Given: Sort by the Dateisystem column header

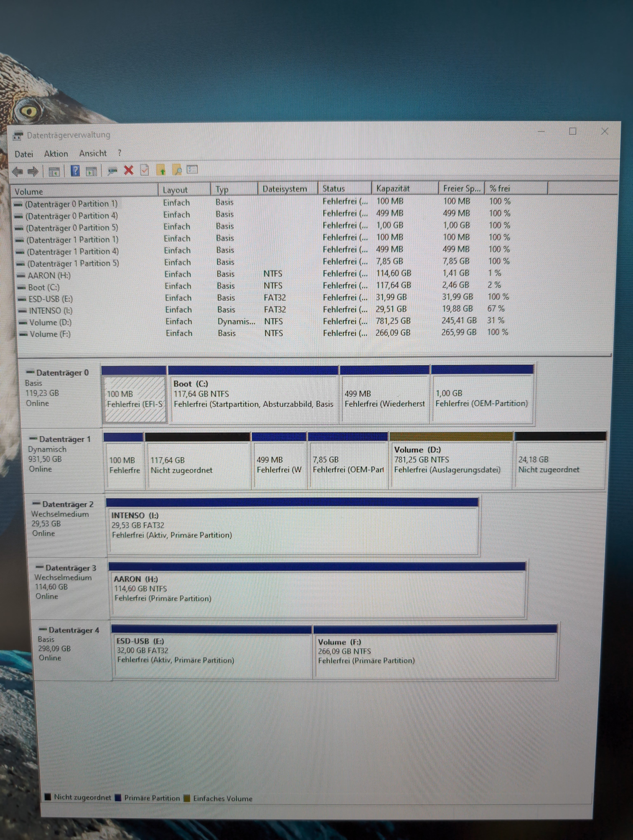Looking at the screenshot, I should 285,189.
